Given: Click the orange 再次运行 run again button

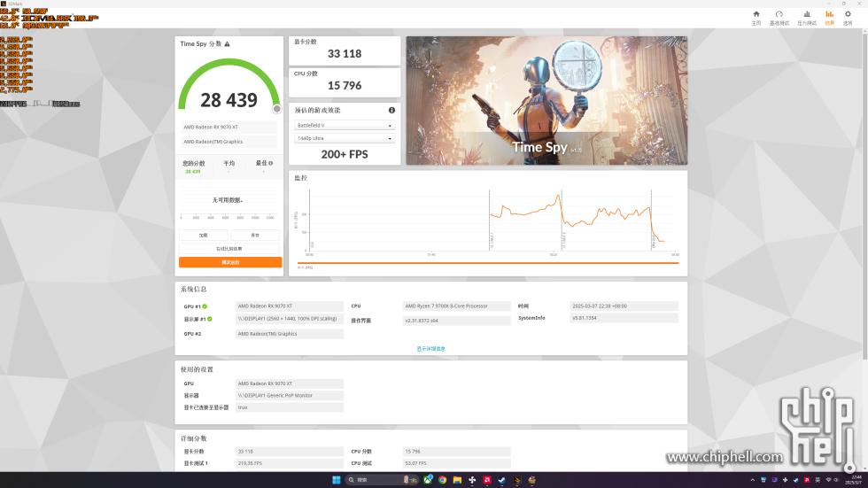Looking at the screenshot, I should pos(230,262).
